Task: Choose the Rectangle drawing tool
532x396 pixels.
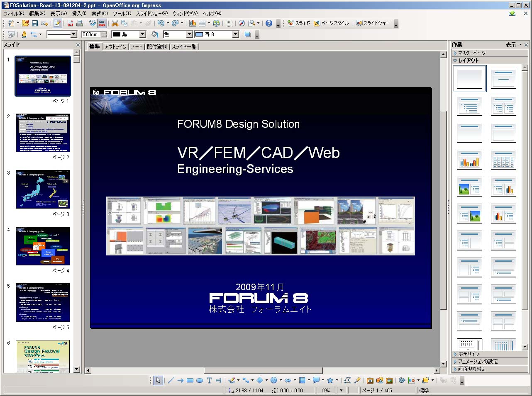Action: pos(190,380)
